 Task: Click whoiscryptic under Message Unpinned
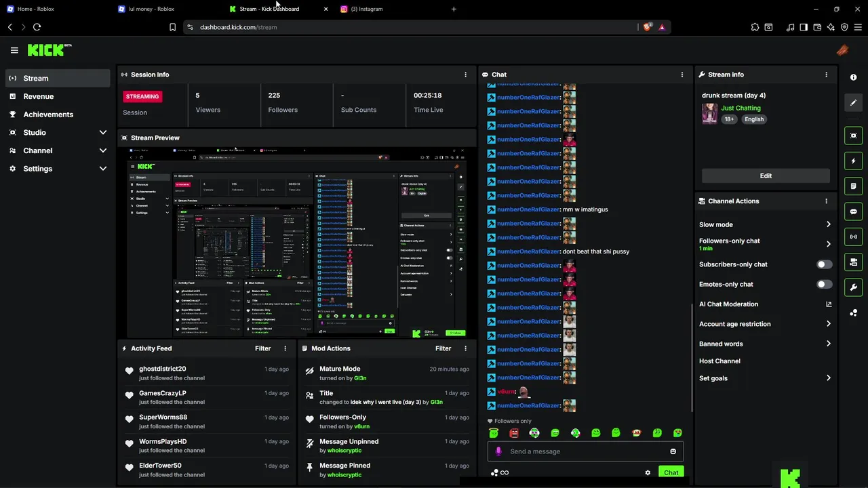pyautogui.click(x=344, y=451)
